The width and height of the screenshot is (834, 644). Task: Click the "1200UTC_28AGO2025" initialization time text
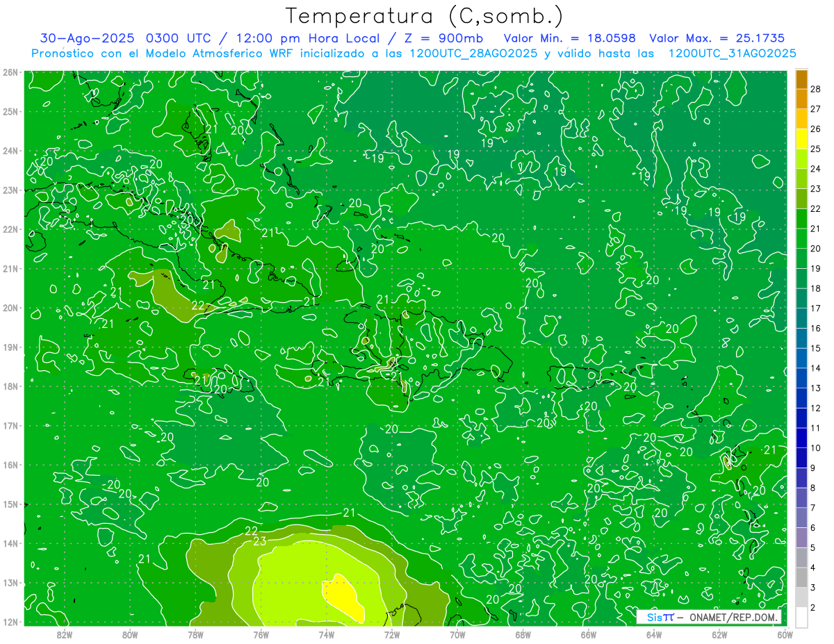[x=474, y=53]
